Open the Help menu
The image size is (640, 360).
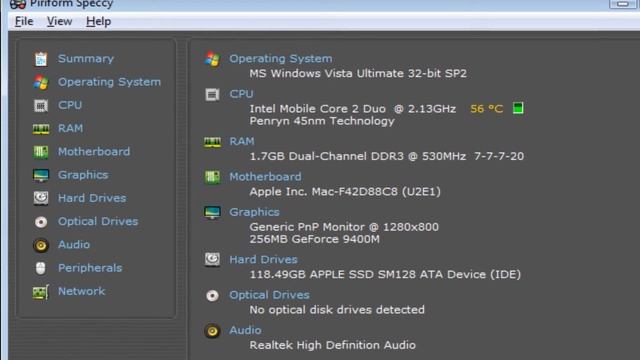(98, 21)
